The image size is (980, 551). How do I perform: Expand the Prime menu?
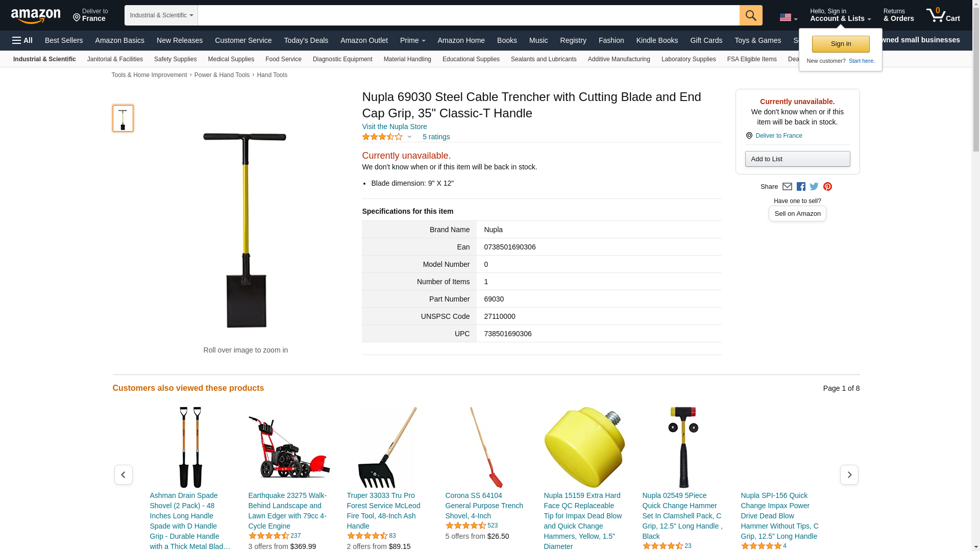(x=412, y=40)
